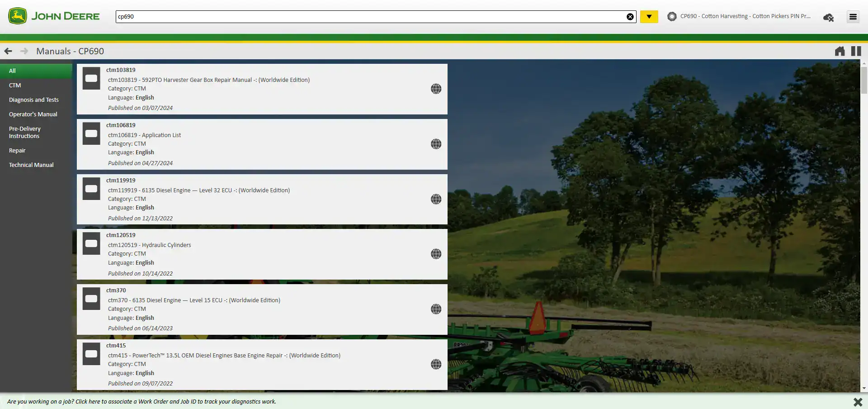The width and height of the screenshot is (868, 409).
Task: Open the yellow search dropdown arrow
Action: (x=649, y=17)
